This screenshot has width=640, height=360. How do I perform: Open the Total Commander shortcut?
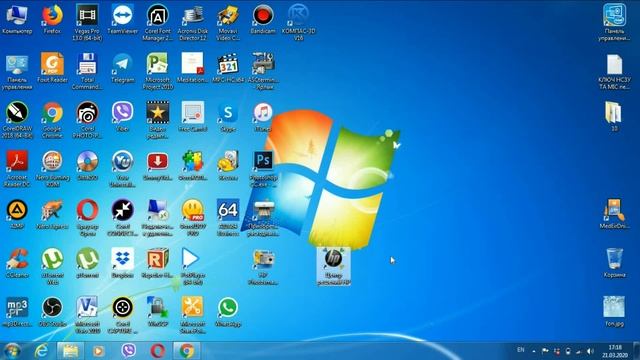(87, 71)
